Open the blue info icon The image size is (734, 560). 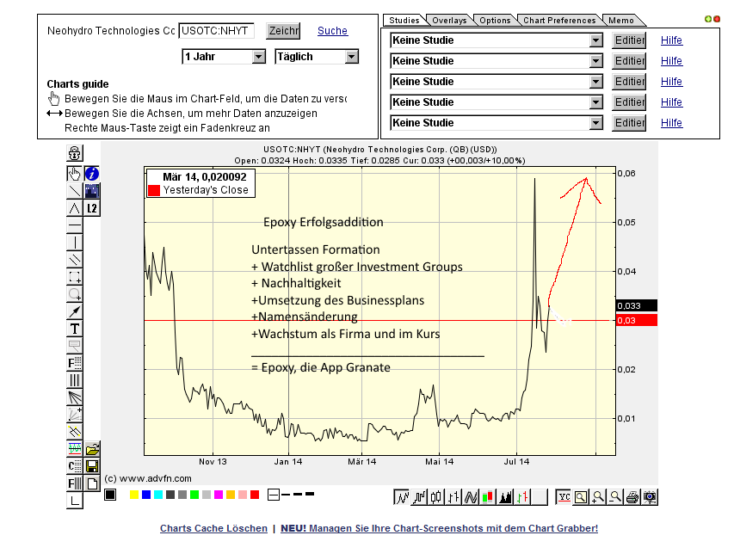pos(92,174)
